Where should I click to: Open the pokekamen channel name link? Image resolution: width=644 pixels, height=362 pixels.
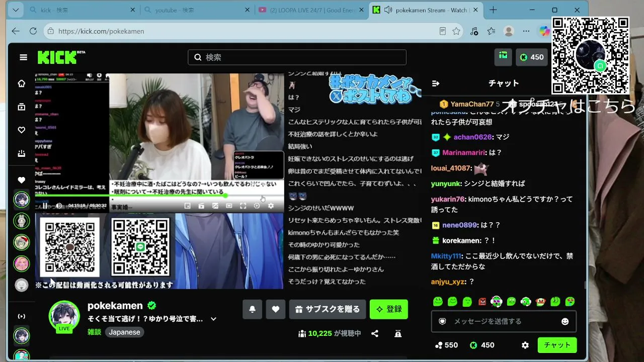(116, 306)
